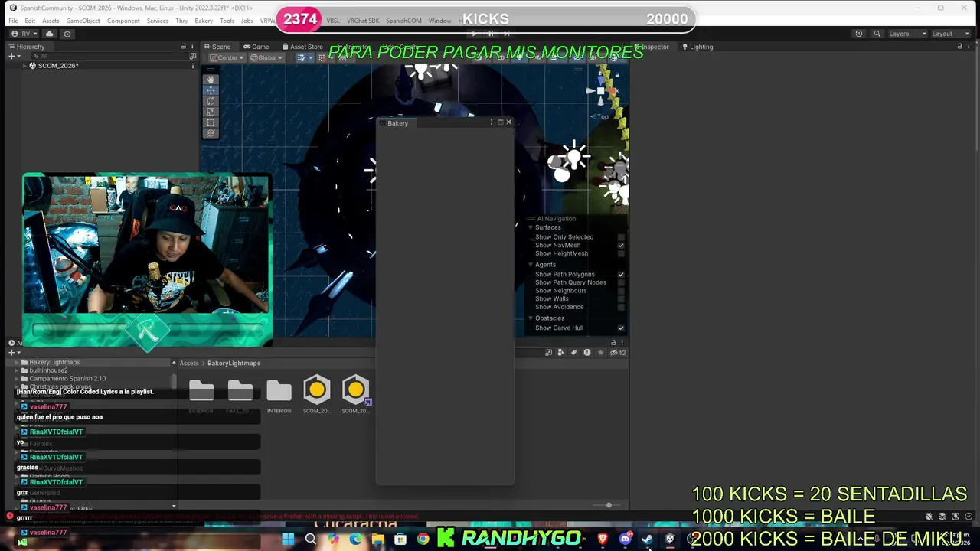Select the Transform combined tool
Image resolution: width=980 pixels, height=551 pixels.
211,133
